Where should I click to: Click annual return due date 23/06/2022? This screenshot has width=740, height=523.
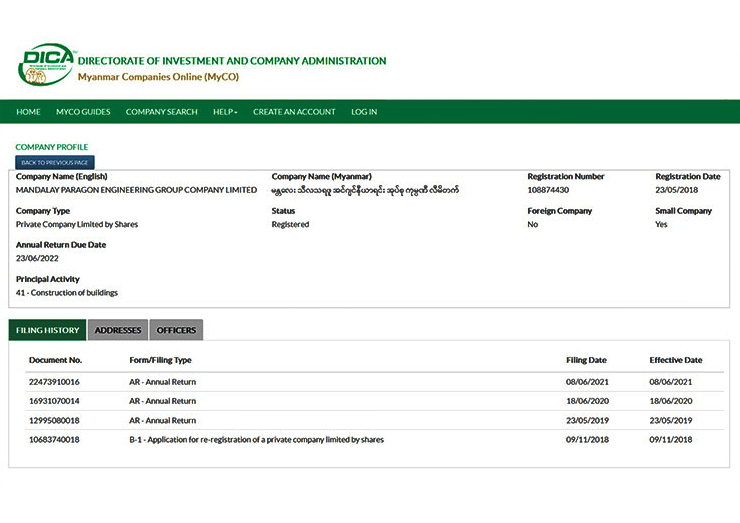37,259
